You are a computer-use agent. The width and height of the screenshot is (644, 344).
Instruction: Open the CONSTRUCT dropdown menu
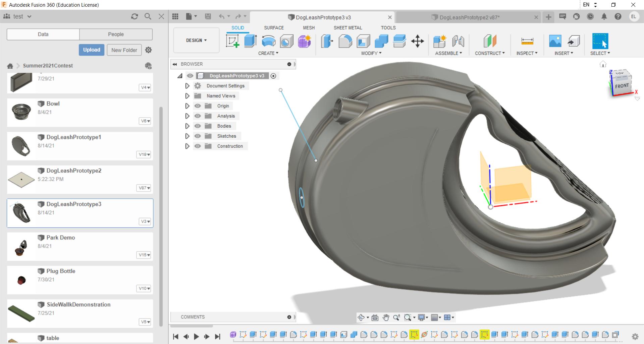490,53
